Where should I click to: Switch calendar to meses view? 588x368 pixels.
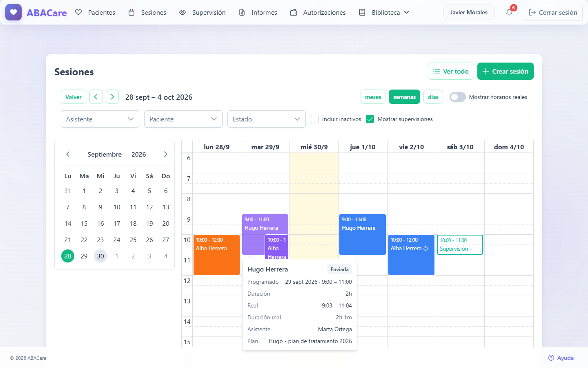(373, 97)
